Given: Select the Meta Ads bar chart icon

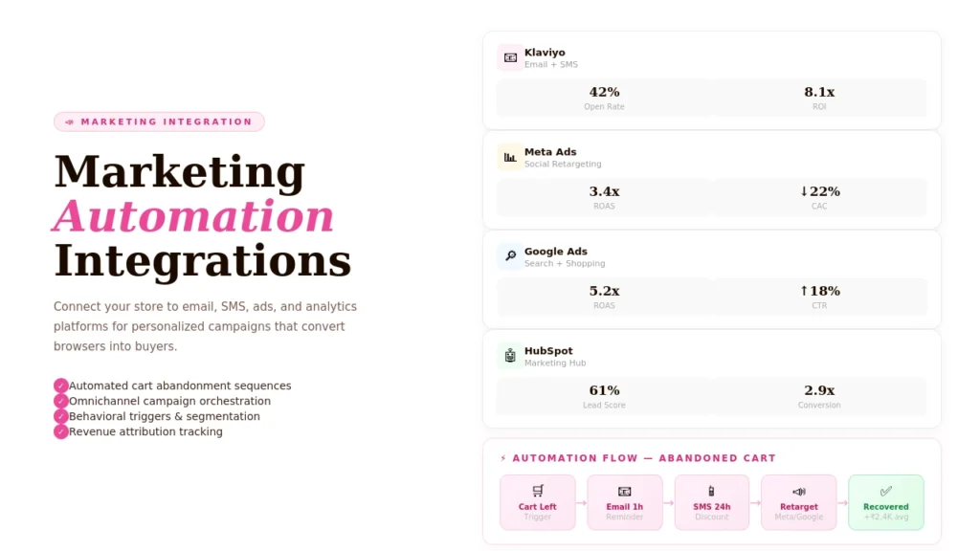Looking at the screenshot, I should pyautogui.click(x=509, y=157).
